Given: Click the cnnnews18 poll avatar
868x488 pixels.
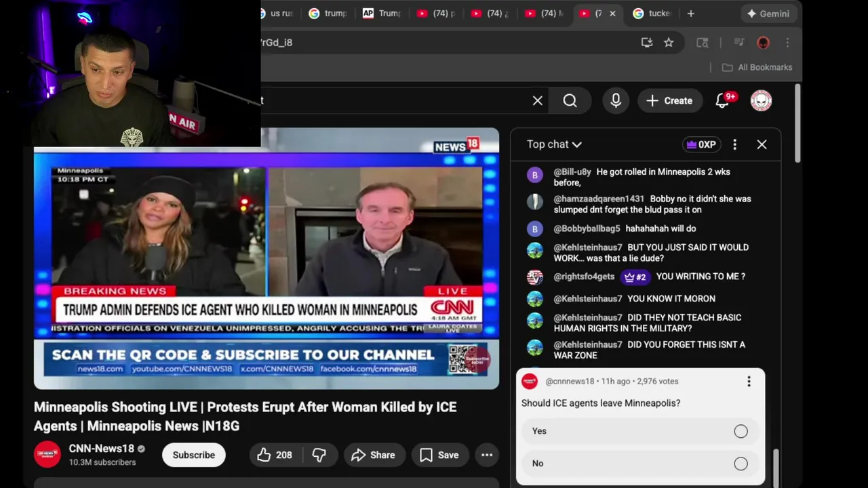Looking at the screenshot, I should (530, 382).
